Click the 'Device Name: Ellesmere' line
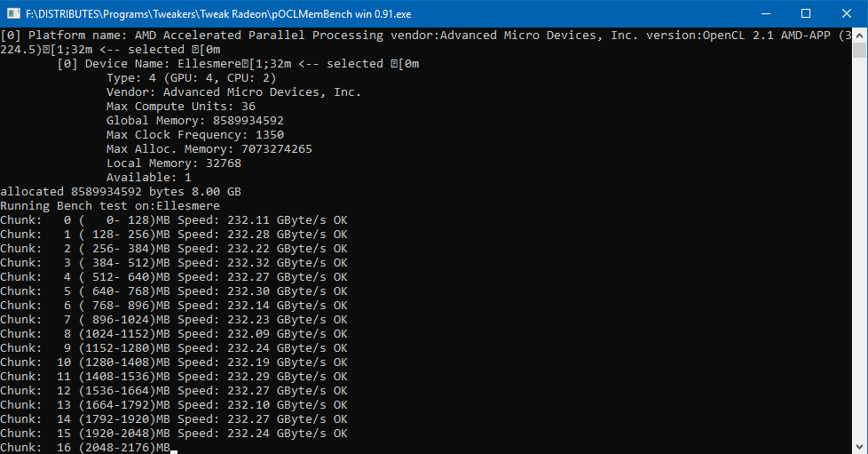 click(238, 64)
